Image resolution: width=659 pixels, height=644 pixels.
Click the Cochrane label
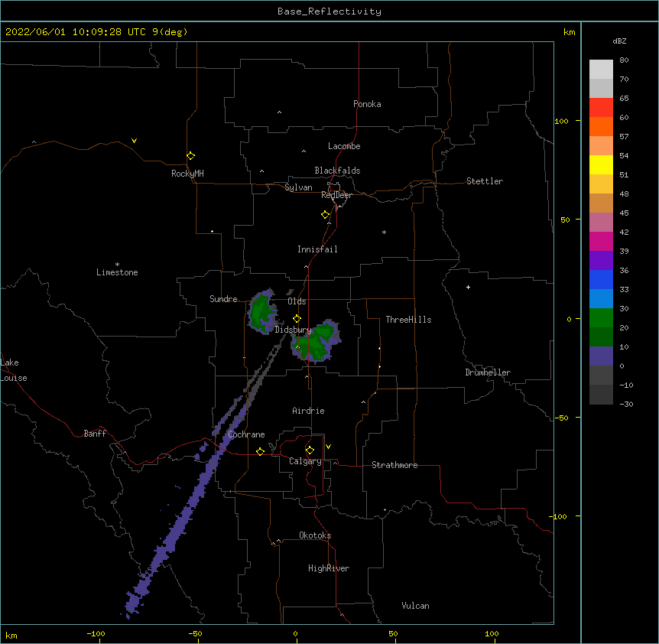click(x=246, y=434)
